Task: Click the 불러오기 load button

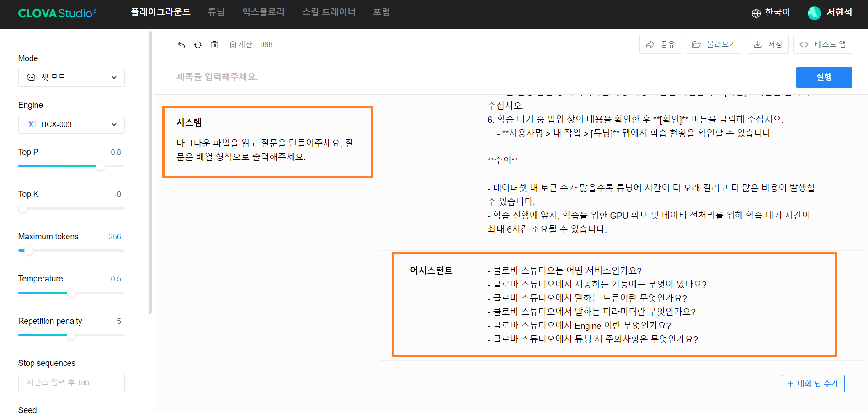Action: click(x=714, y=44)
